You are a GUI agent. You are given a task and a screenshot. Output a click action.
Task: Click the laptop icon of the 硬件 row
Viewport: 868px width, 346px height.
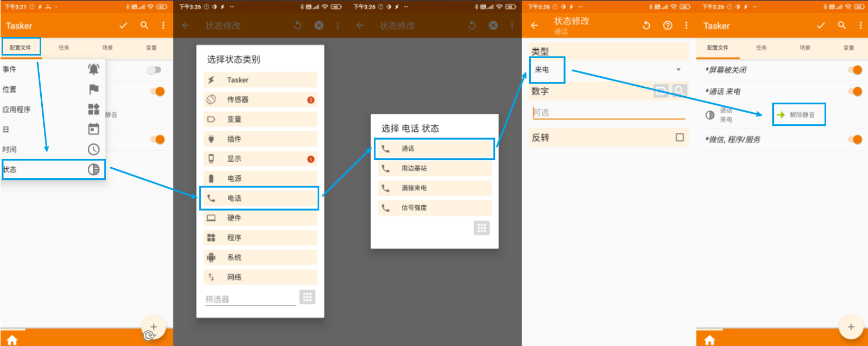(211, 218)
